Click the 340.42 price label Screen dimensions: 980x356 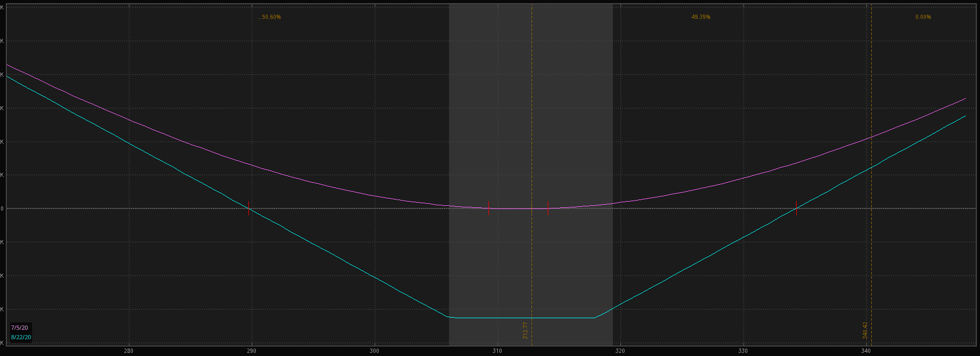[865, 330]
